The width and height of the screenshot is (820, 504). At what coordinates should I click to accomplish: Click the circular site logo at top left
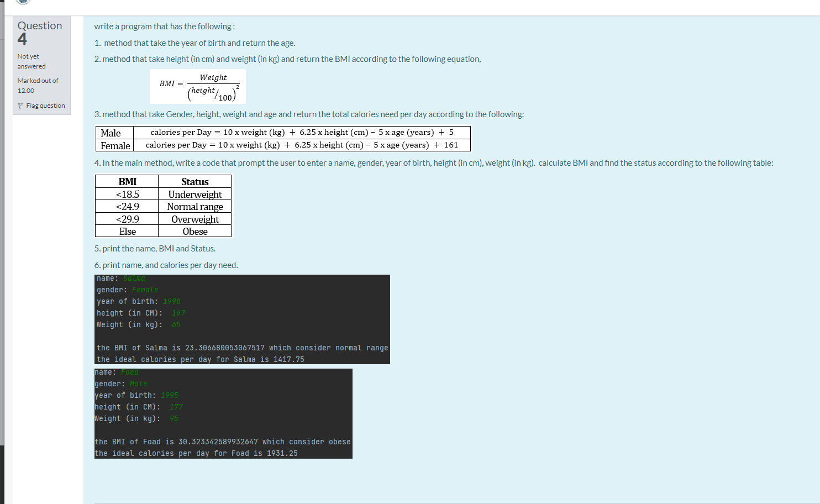(x=22, y=3)
